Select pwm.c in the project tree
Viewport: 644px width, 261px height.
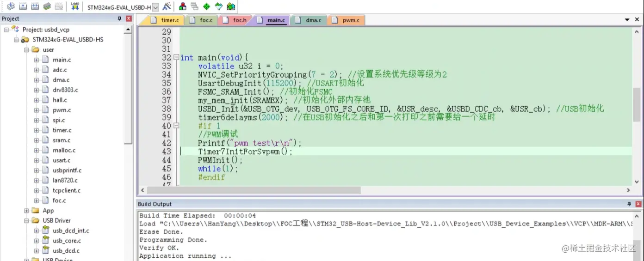point(62,110)
